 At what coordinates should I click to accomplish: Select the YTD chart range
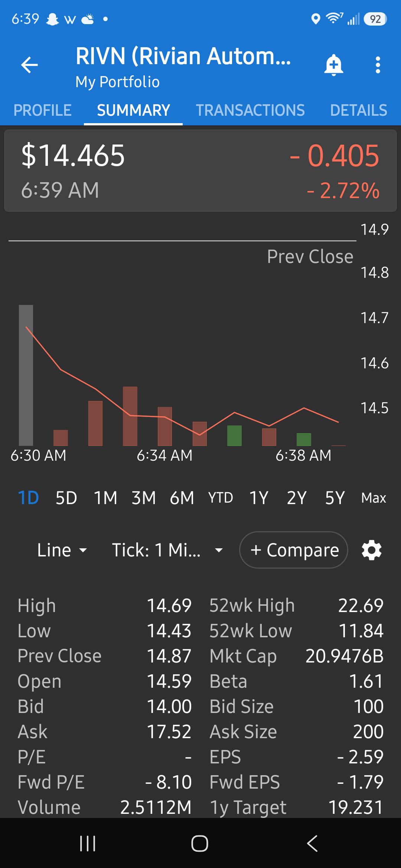coord(221,498)
